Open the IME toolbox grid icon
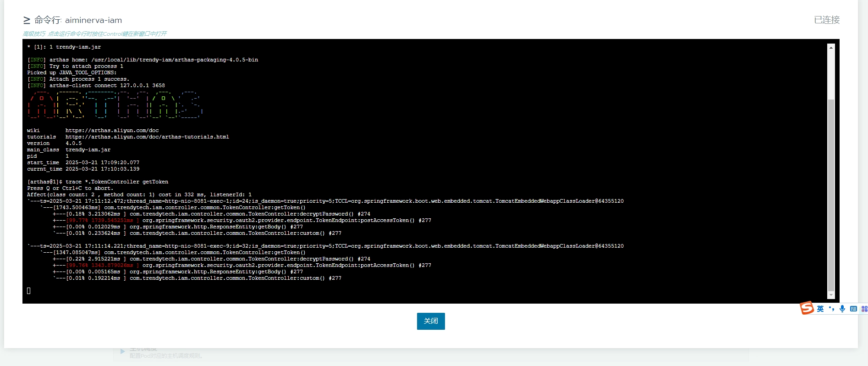This screenshot has width=868, height=366. (864, 309)
